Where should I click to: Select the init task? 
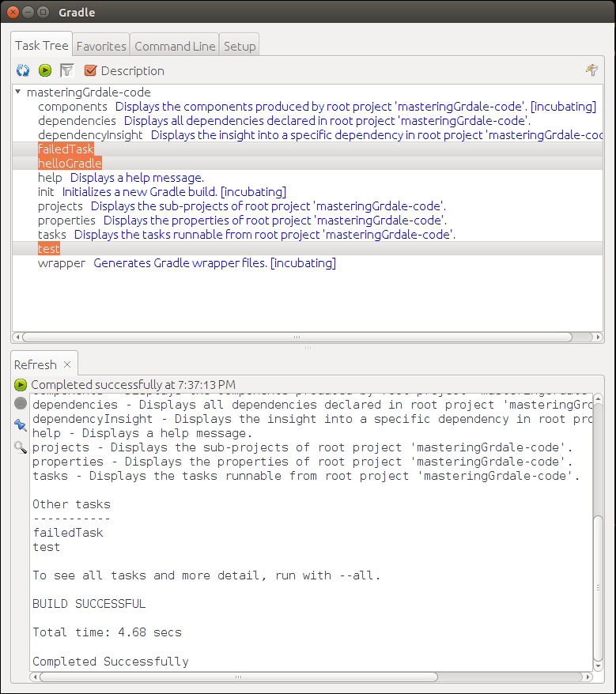pyautogui.click(x=46, y=192)
